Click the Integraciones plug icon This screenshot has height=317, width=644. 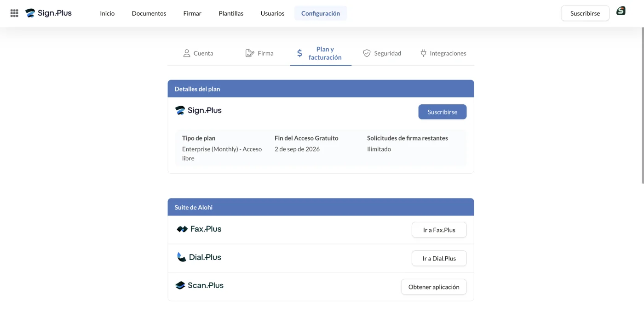[423, 53]
